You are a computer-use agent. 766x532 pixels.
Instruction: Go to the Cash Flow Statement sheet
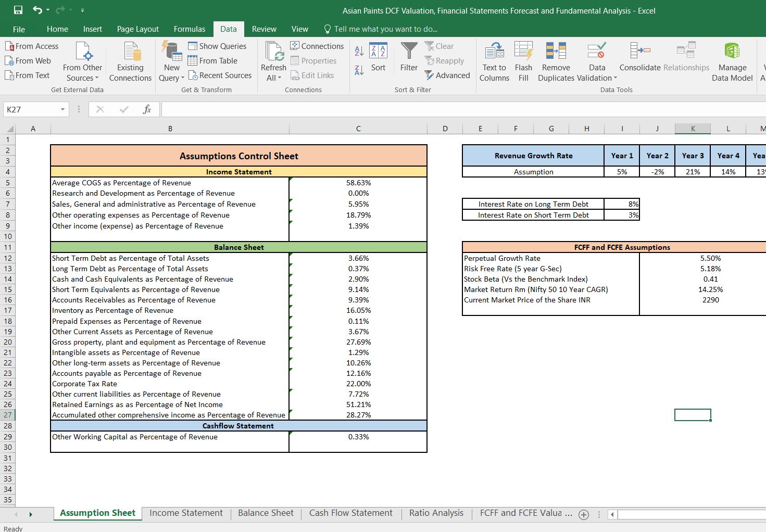tap(351, 513)
